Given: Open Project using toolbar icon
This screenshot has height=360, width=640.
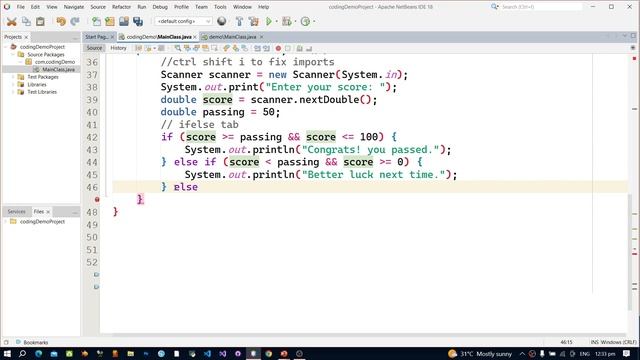Looking at the screenshot, I should [124, 21].
